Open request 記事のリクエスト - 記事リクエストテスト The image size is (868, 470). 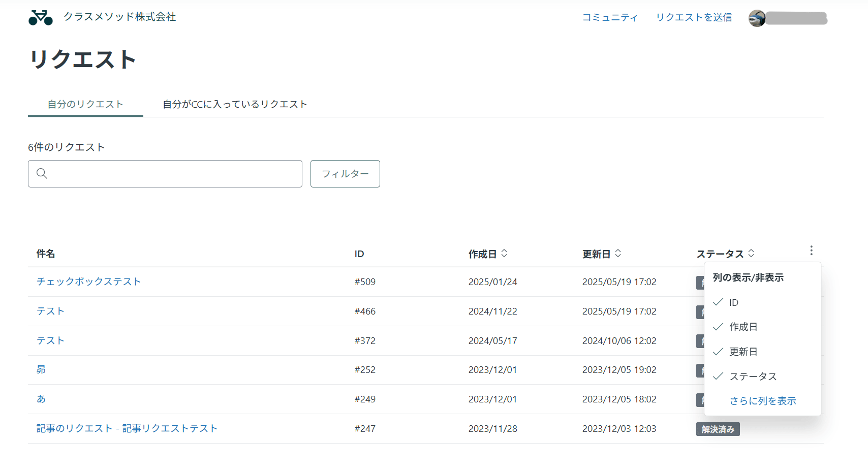point(126,428)
